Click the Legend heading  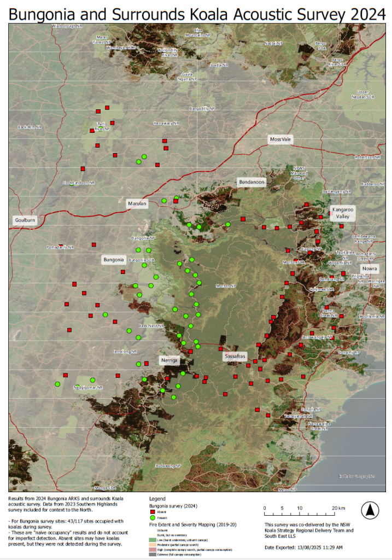pyautogui.click(x=157, y=499)
